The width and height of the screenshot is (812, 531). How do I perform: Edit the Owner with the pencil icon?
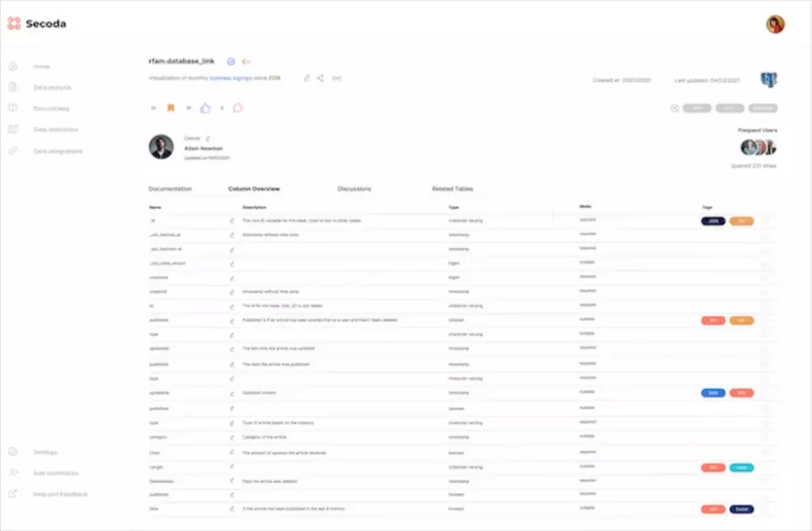[208, 138]
